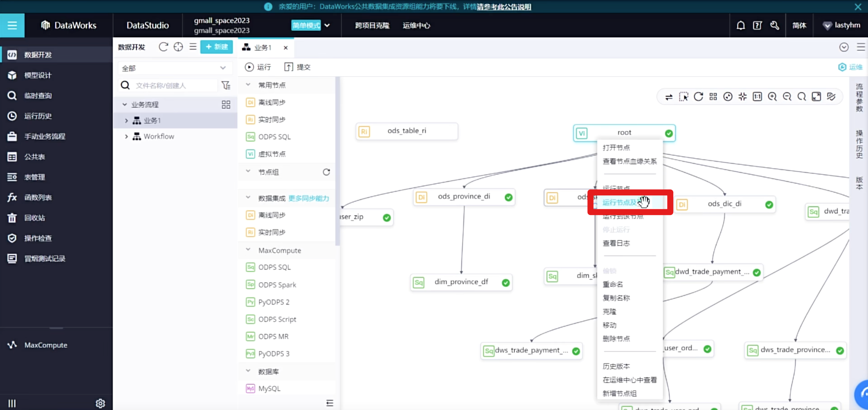868x410 pixels.
Task: Refresh the data development tree
Action: [163, 47]
